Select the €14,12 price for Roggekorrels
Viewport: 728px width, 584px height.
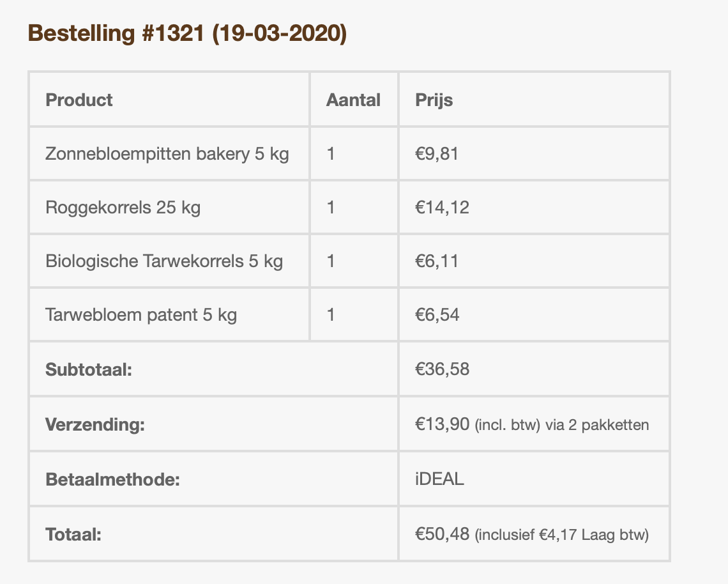coord(442,208)
